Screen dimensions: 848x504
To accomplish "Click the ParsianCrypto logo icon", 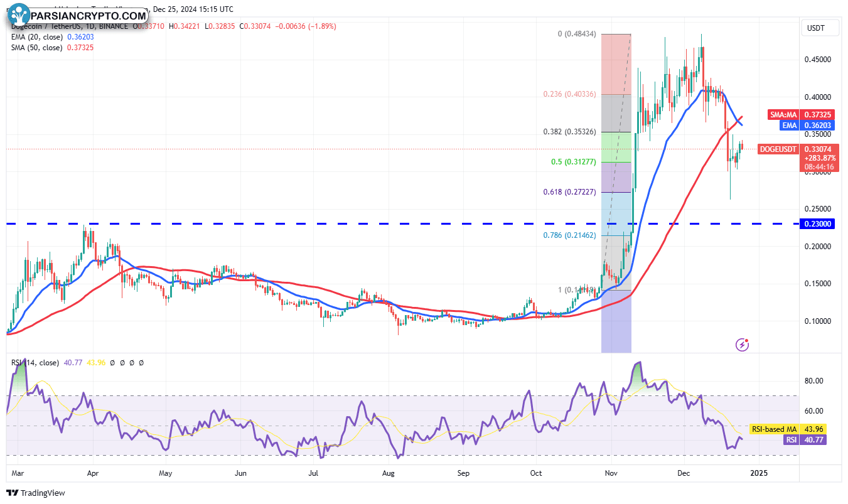I will pos(20,14).
